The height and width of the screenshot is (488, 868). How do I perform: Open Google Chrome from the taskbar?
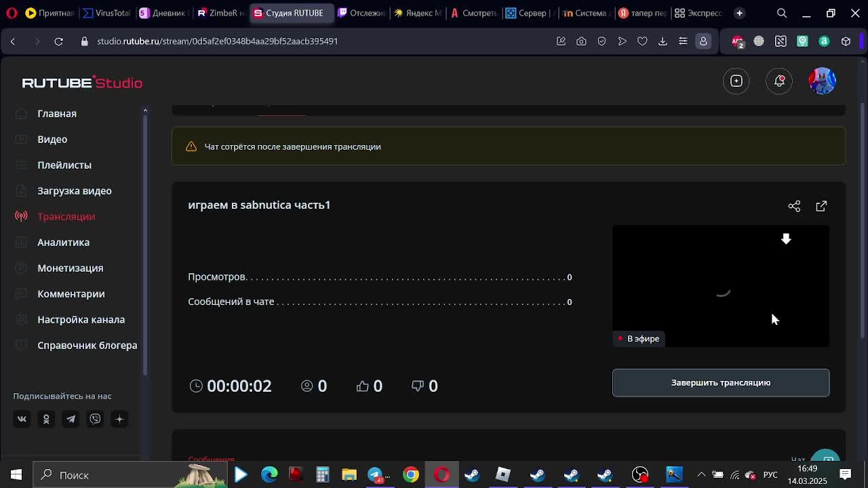[411, 474]
